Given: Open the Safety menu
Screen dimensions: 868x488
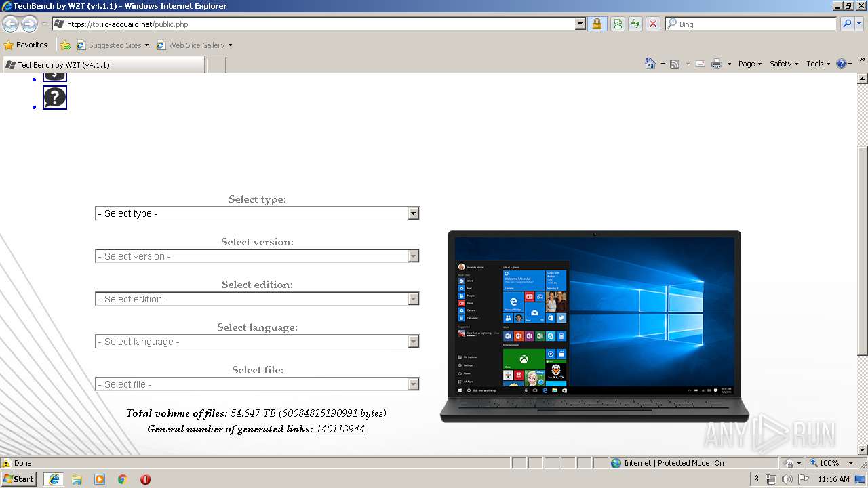Looking at the screenshot, I should pyautogui.click(x=784, y=64).
